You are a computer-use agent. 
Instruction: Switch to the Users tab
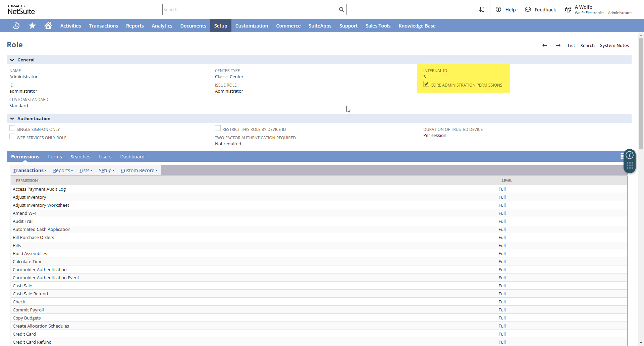point(105,157)
